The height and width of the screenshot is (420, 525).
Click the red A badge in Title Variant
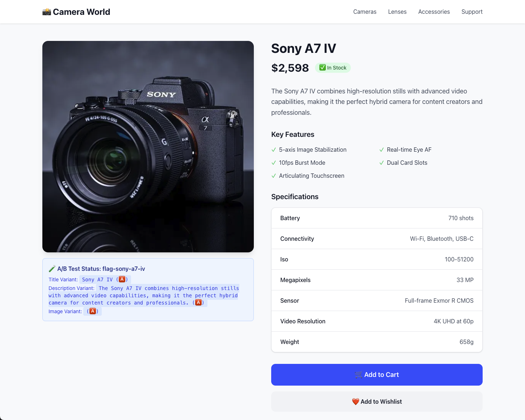click(x=122, y=280)
